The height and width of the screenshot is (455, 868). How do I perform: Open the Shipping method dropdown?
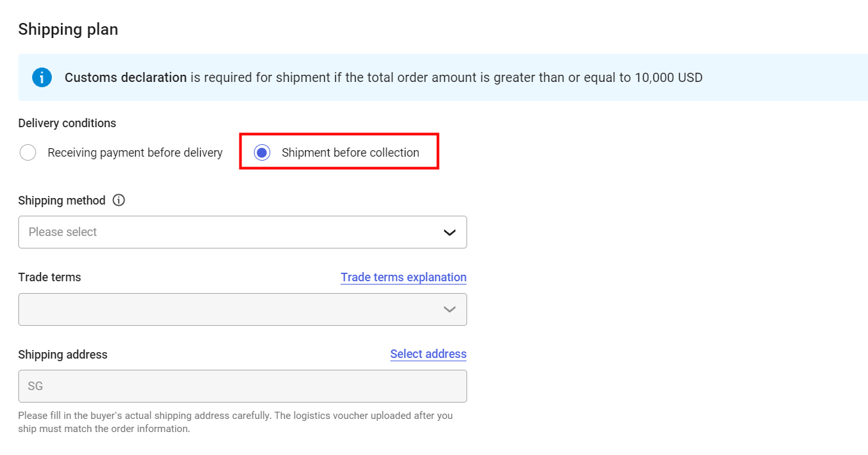[x=243, y=232]
